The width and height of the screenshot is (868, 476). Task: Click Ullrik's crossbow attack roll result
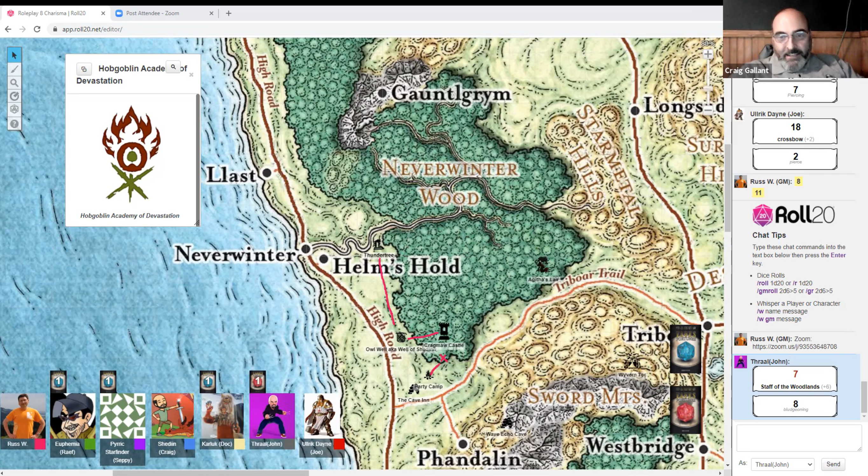(795, 131)
